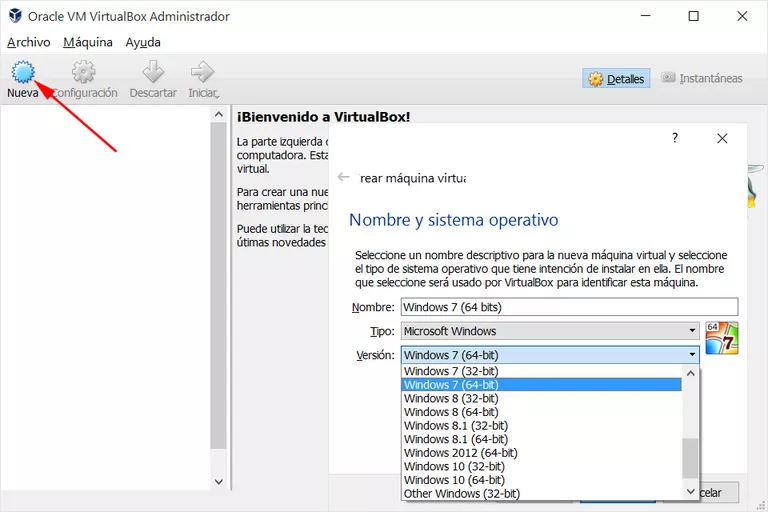The width and height of the screenshot is (768, 512).
Task: Open the Máquina menu
Action: (x=88, y=42)
